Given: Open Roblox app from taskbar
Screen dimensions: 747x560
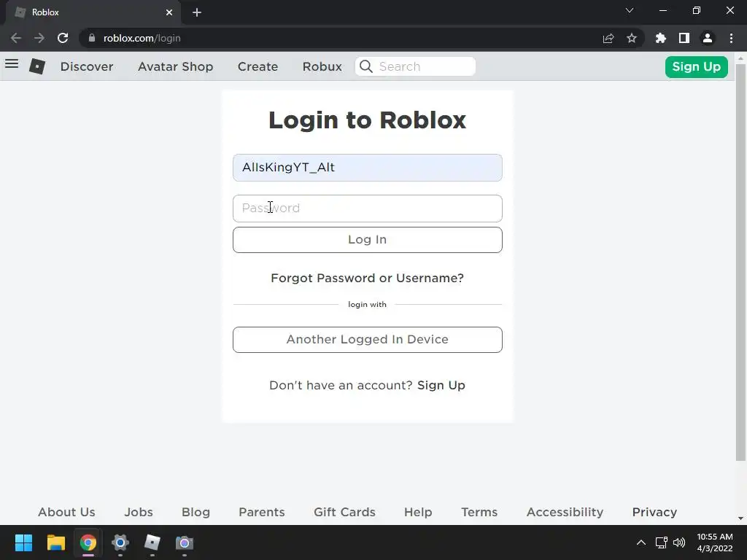Looking at the screenshot, I should tap(152, 542).
